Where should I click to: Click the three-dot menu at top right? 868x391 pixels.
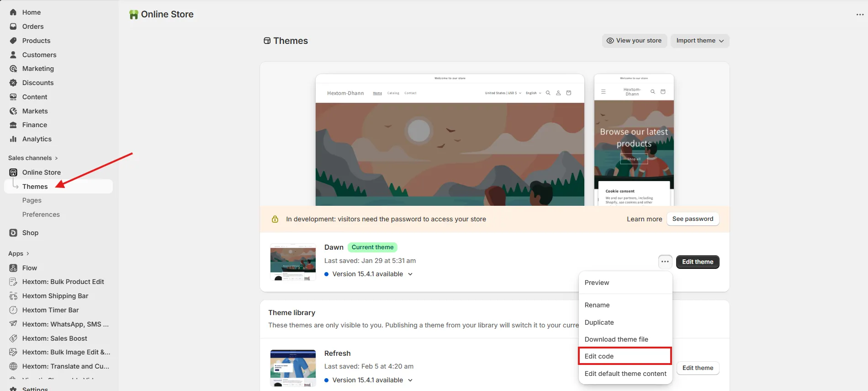click(x=860, y=15)
